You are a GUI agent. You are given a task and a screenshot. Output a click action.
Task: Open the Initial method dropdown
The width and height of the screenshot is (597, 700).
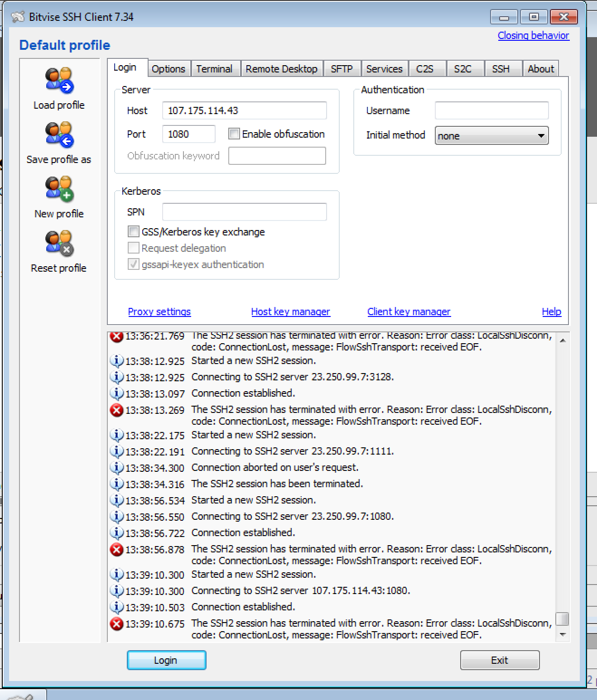click(491, 136)
